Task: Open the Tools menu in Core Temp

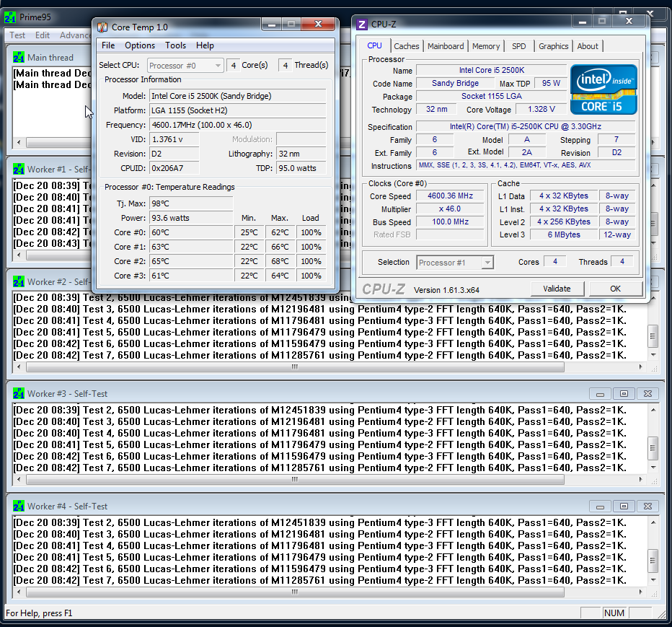Action: [x=176, y=45]
